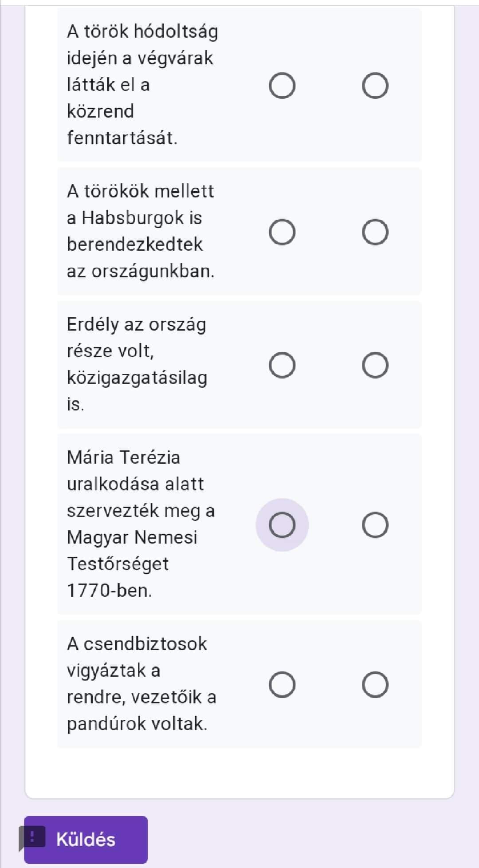Pick highlighted first radio for Mária Terézia row

click(282, 525)
